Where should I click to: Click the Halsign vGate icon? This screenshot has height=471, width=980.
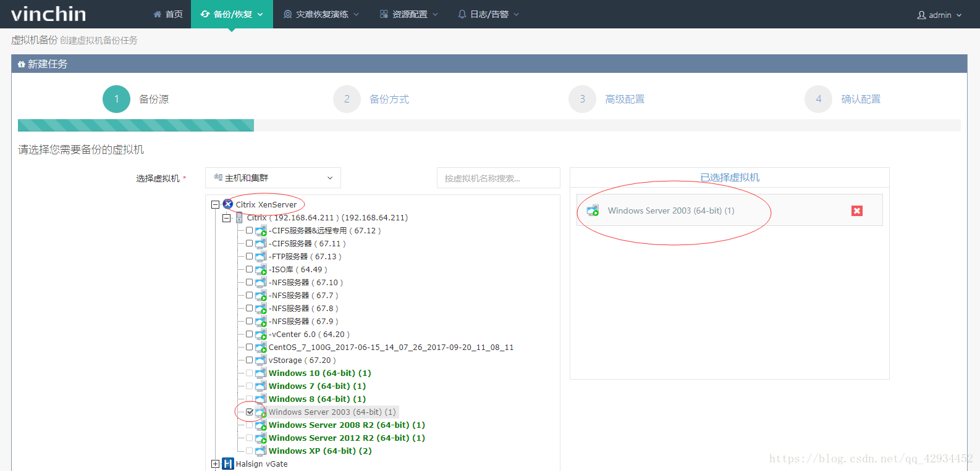pyautogui.click(x=227, y=464)
